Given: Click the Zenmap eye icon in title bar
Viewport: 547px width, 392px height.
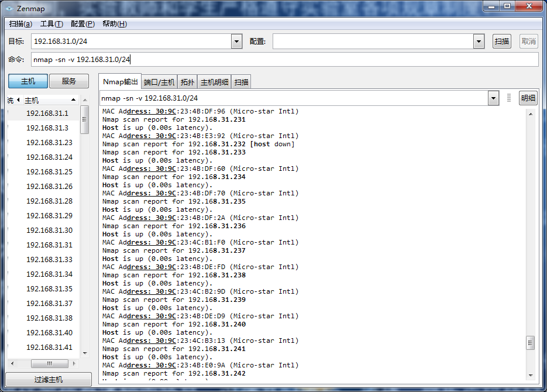Looking at the screenshot, I should click(x=9, y=8).
